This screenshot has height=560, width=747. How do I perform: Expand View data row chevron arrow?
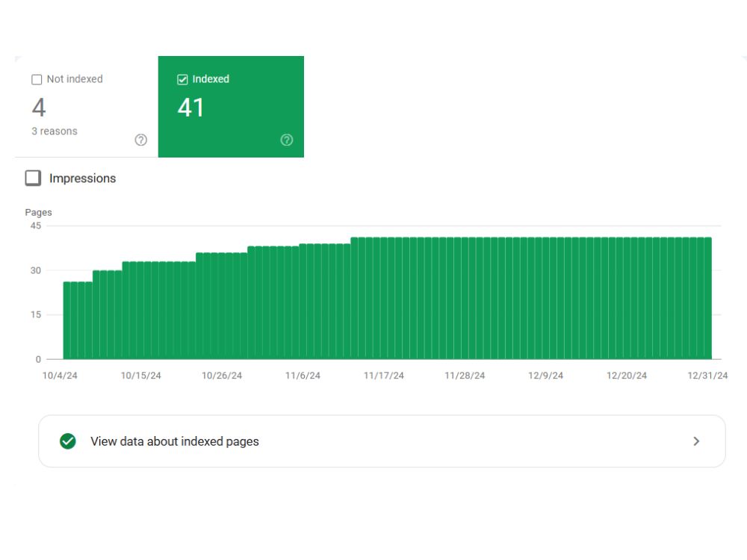tap(696, 441)
